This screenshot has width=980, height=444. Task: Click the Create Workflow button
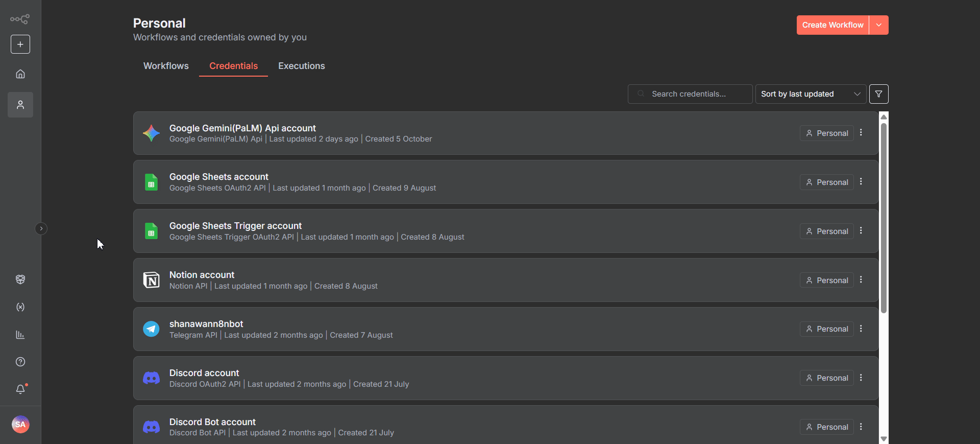coord(832,25)
